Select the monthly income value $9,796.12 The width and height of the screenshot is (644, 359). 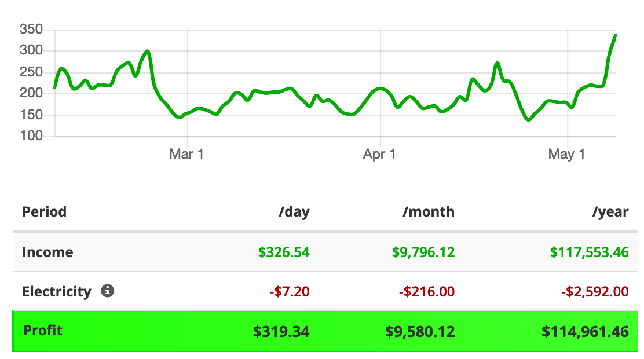[423, 252]
